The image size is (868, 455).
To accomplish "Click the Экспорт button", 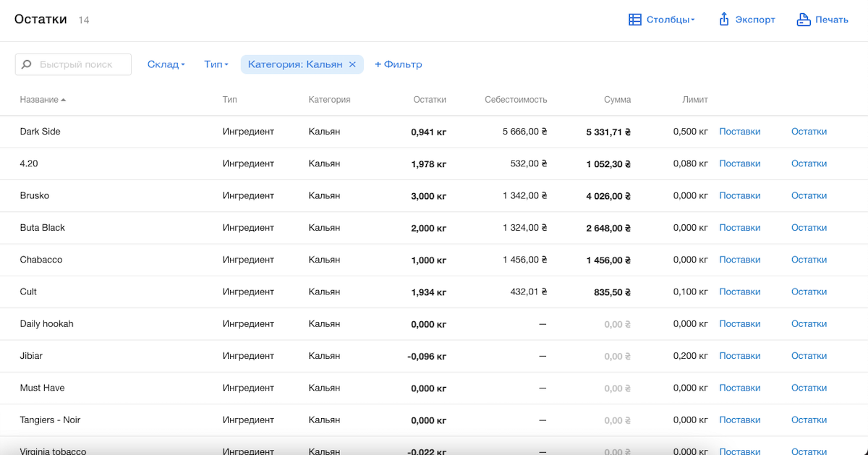I will click(746, 20).
